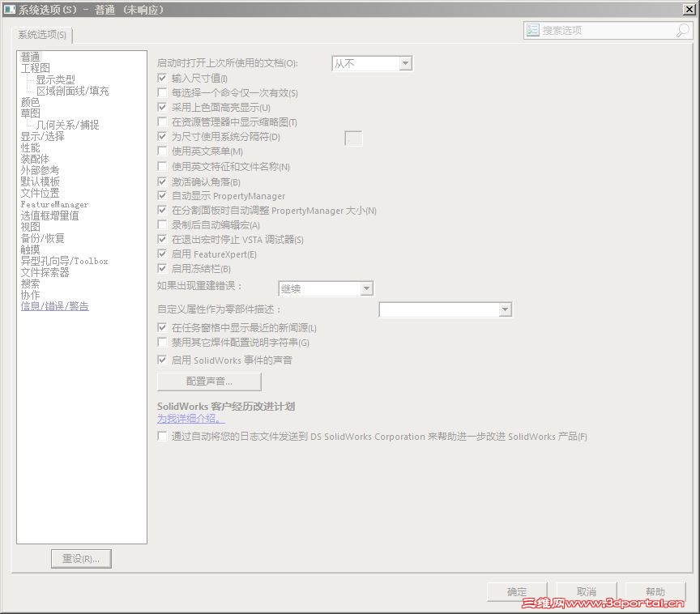Screen dimensions: 700x614
Task: Select 视图 in the options tree
Action: [x=30, y=227]
